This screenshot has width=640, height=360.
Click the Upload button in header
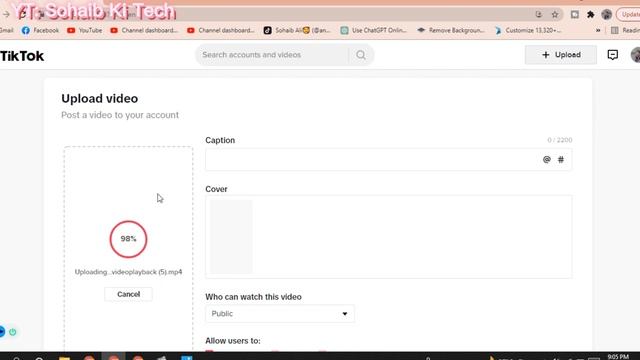coord(560,55)
